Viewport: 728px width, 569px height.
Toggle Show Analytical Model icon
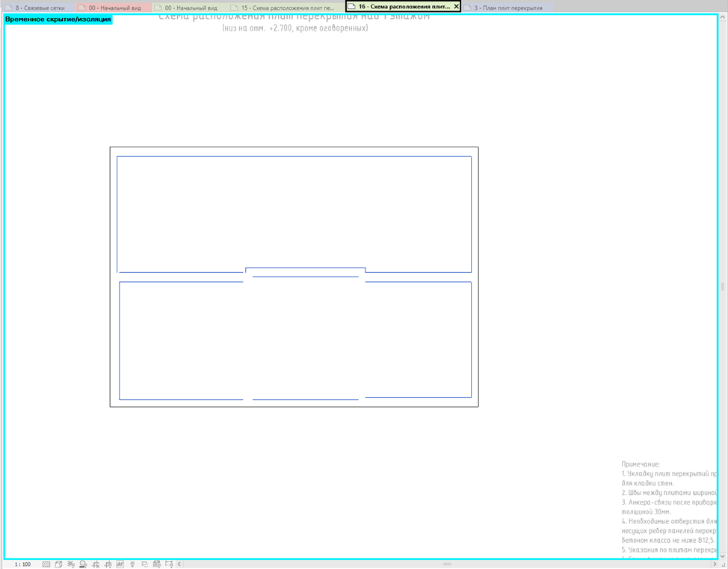(x=157, y=565)
